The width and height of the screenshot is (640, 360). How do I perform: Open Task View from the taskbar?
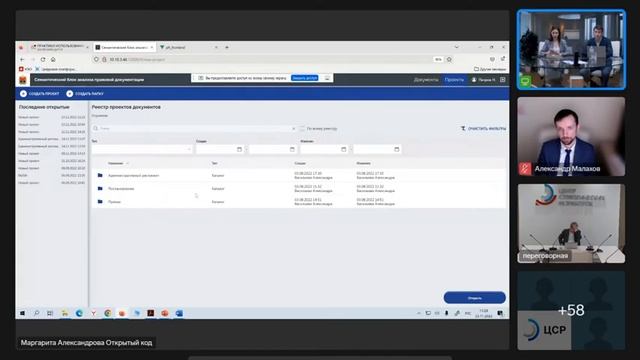click(x=50, y=313)
